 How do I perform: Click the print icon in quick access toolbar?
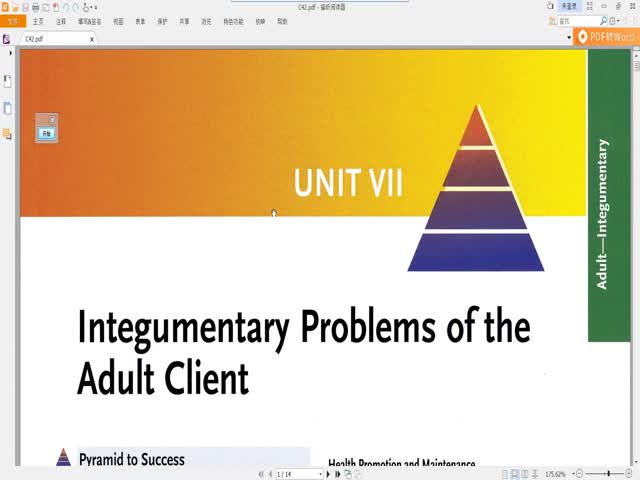[36, 7]
